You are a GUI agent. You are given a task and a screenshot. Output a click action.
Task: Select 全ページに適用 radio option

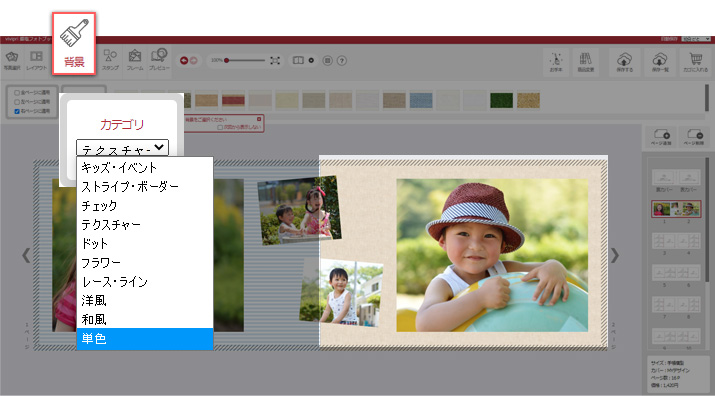(17, 93)
